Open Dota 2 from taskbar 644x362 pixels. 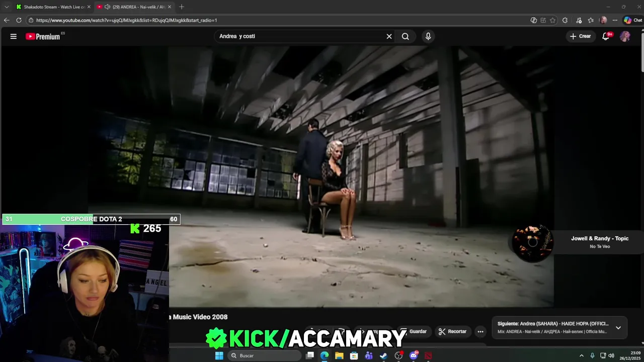[428, 355]
